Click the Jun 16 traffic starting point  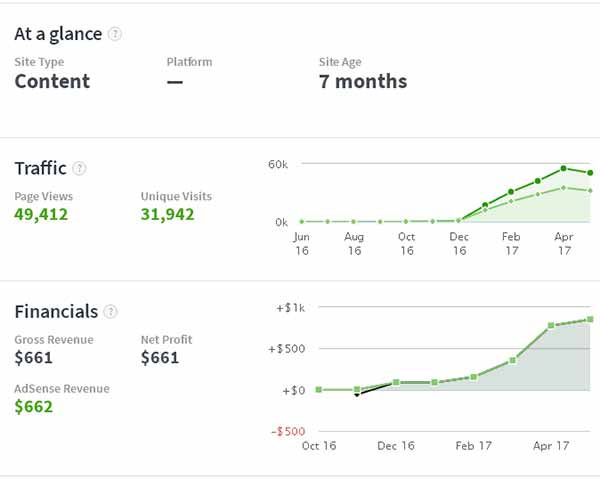[x=302, y=221]
